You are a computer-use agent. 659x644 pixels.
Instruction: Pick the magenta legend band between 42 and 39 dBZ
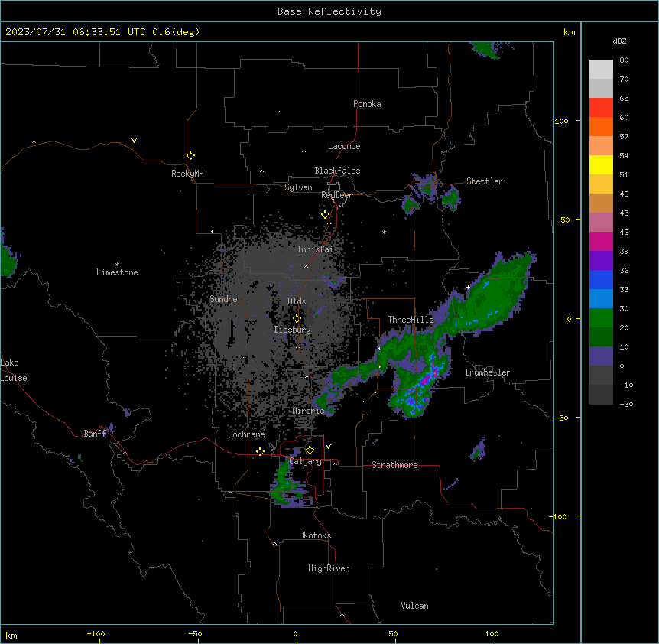coord(601,241)
